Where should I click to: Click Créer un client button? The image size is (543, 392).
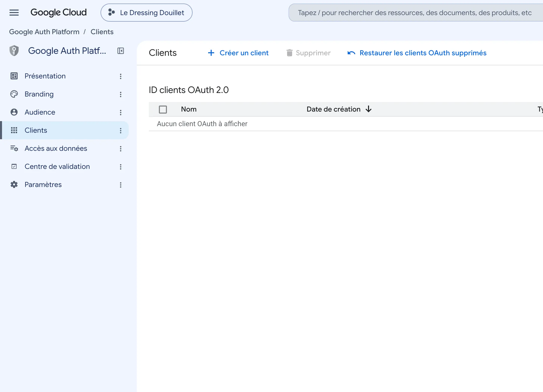click(x=238, y=53)
